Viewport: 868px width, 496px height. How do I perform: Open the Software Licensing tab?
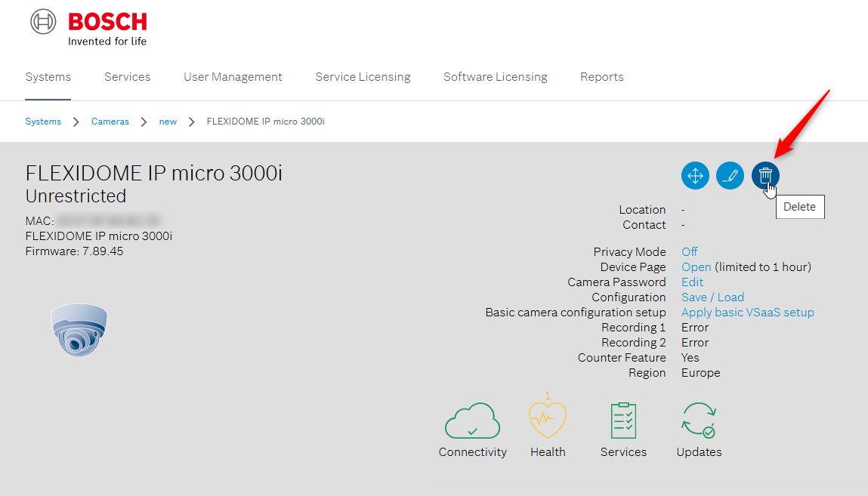point(495,77)
